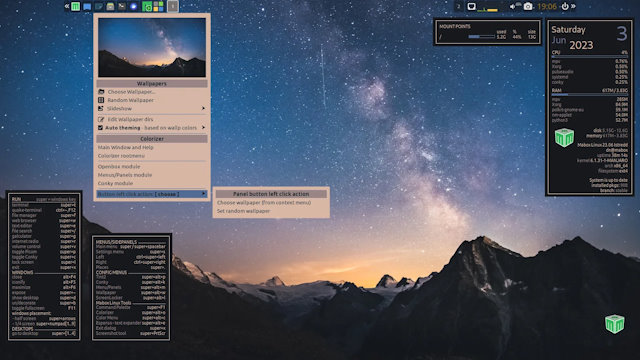Toggle the Auto theming checkbox
The width and height of the screenshot is (640, 360).
(x=100, y=128)
